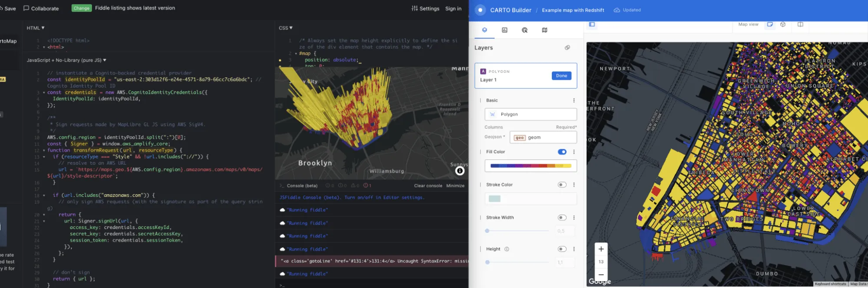The height and width of the screenshot is (288, 868).
Task: Turn on the Height toggle
Action: (562, 249)
